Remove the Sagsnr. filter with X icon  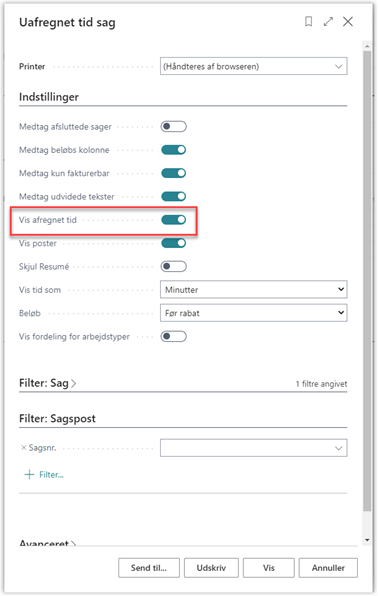click(x=24, y=448)
